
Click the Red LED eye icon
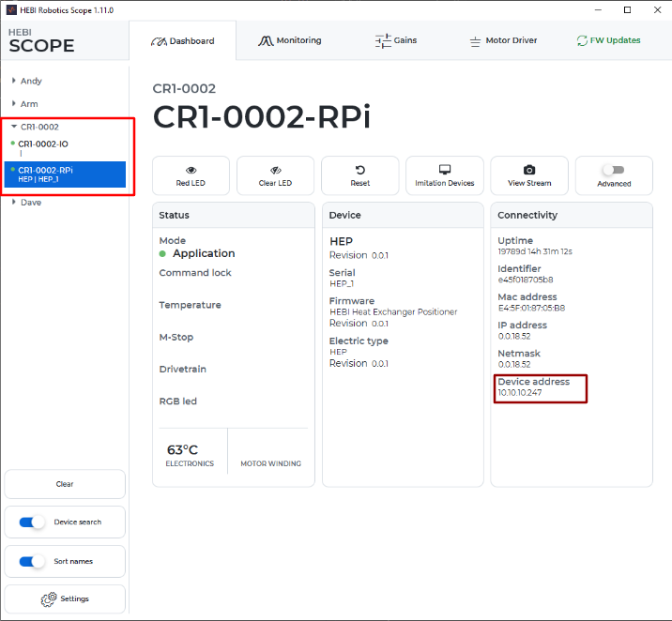click(191, 170)
